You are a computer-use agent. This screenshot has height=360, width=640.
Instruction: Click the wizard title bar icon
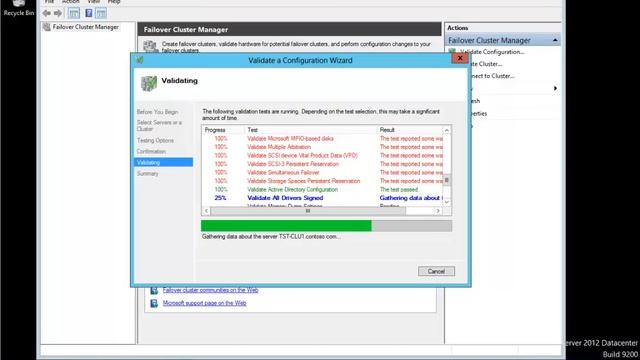140,60
